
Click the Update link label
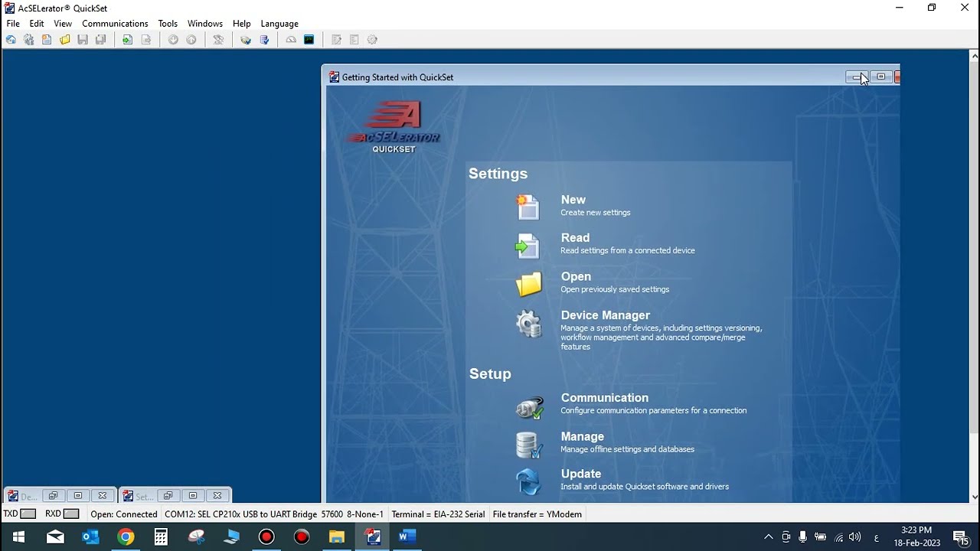(581, 474)
